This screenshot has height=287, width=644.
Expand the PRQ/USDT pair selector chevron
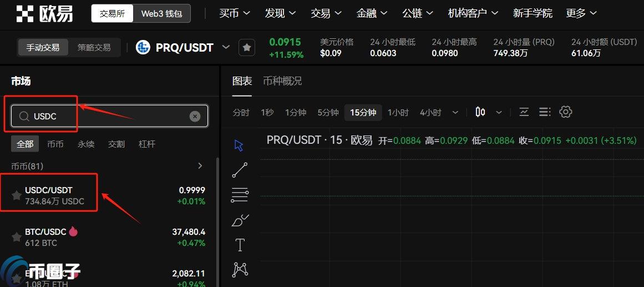(x=226, y=47)
